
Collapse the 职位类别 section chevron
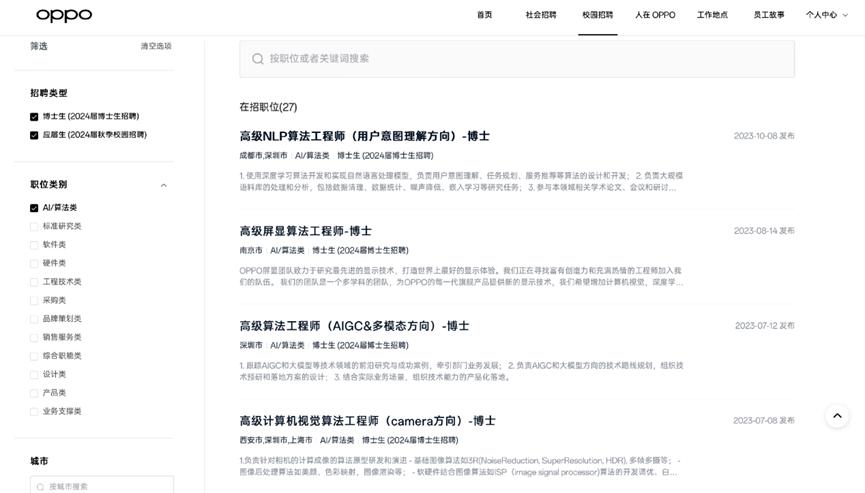164,185
